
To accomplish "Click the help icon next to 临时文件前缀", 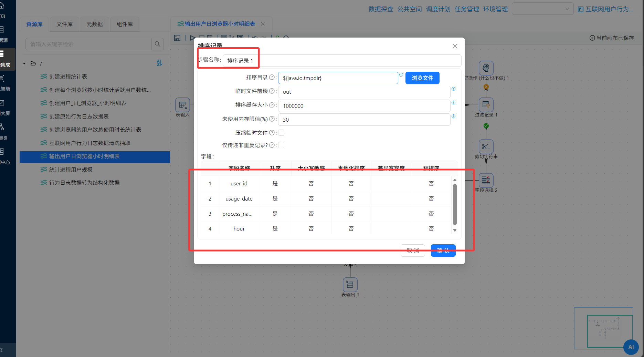I will point(272,91).
